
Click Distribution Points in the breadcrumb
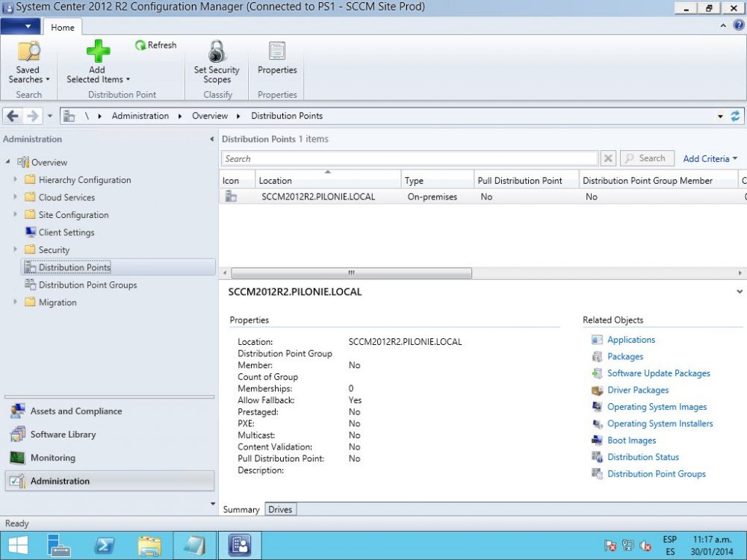point(287,116)
